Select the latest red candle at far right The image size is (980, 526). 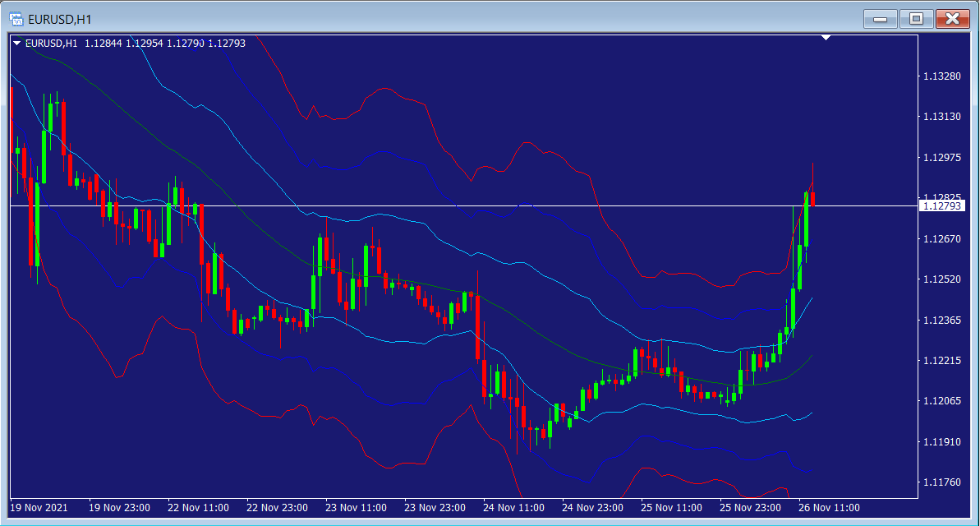(x=812, y=199)
